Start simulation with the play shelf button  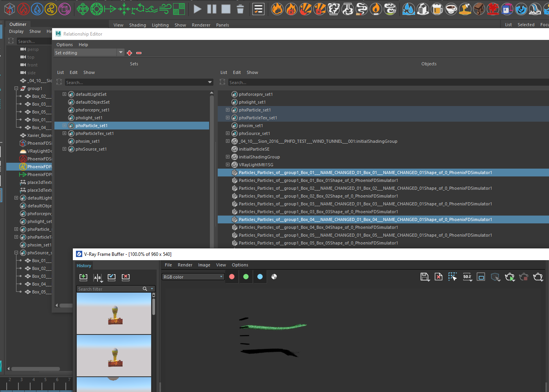pyautogui.click(x=198, y=9)
